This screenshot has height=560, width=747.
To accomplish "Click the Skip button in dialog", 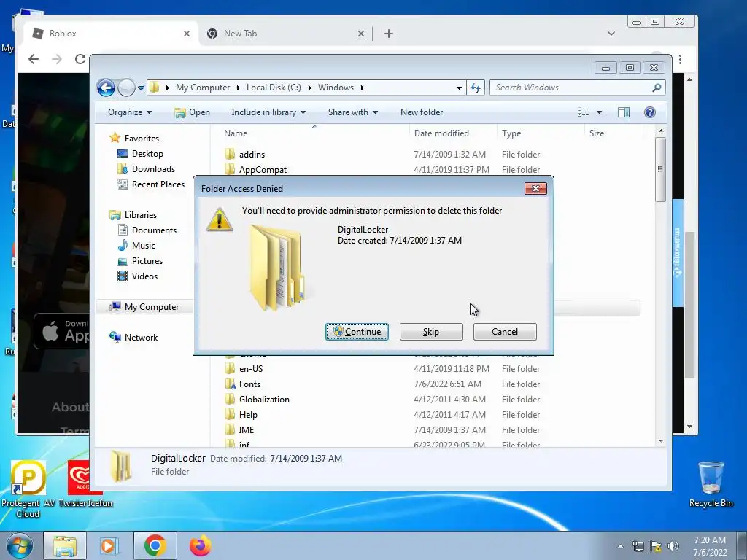I will 431,332.
